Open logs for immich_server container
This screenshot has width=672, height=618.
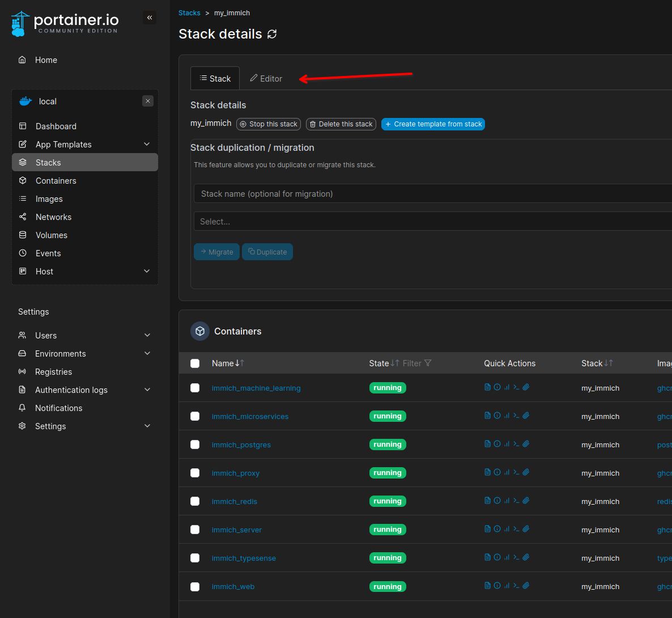click(487, 529)
